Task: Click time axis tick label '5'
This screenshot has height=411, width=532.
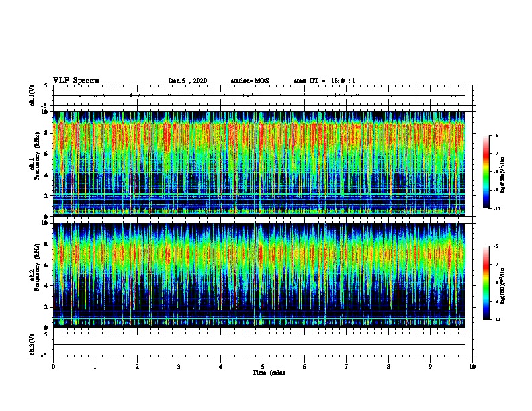Action: 263,367
